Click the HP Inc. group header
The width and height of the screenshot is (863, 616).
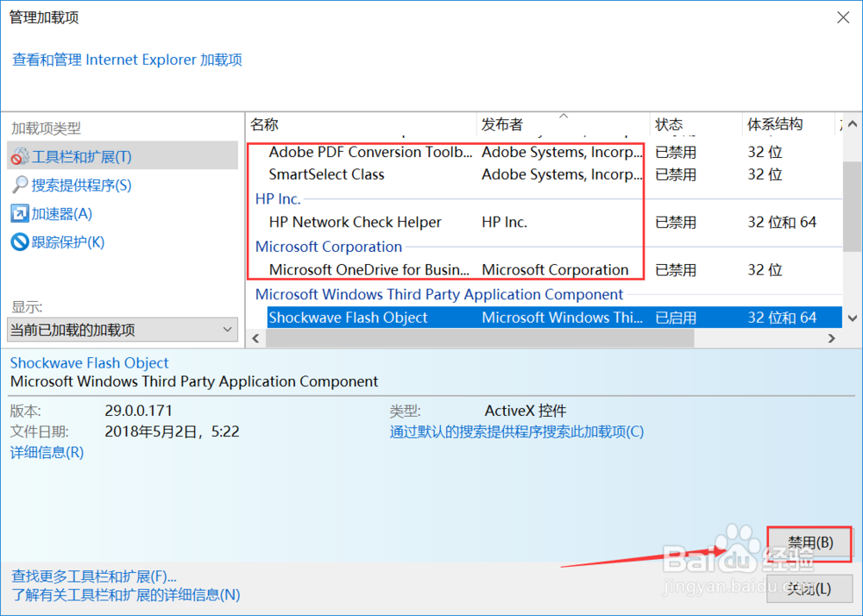tap(278, 199)
